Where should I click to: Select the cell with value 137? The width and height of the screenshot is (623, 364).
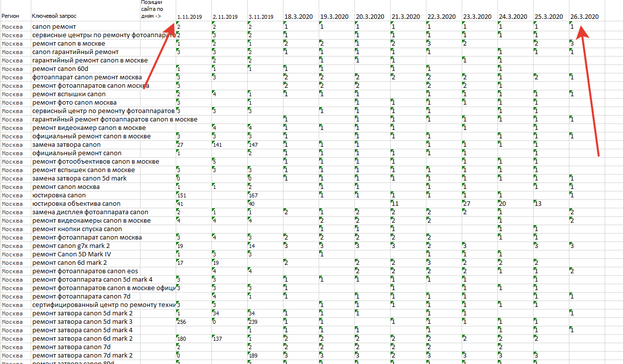point(229,338)
